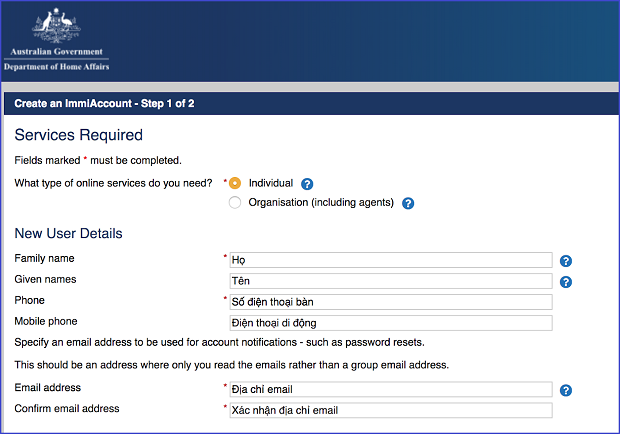This screenshot has height=434, width=620.
Task: Click 'Fields marked * must be completed.' text
Action: [98, 160]
